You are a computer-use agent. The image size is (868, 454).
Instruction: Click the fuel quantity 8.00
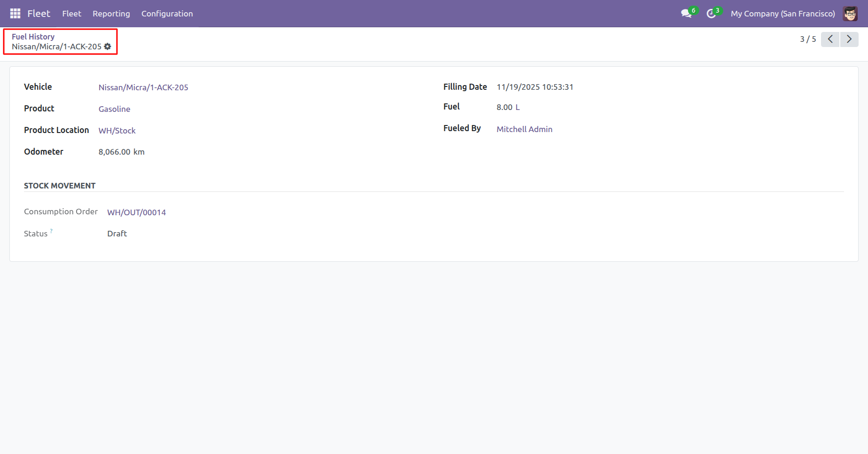504,107
